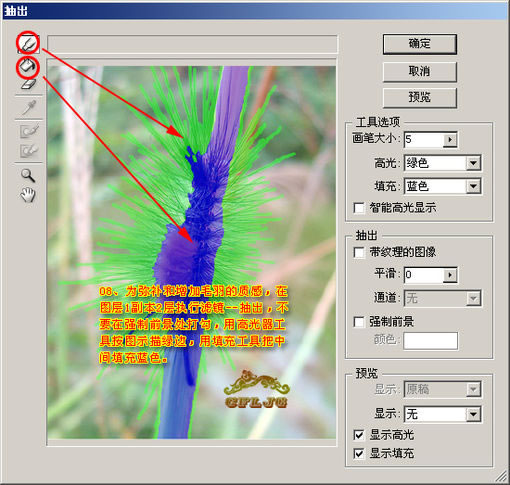The width and height of the screenshot is (510, 485).
Task: Click the 画笔大小 brush size field
Action: point(423,139)
